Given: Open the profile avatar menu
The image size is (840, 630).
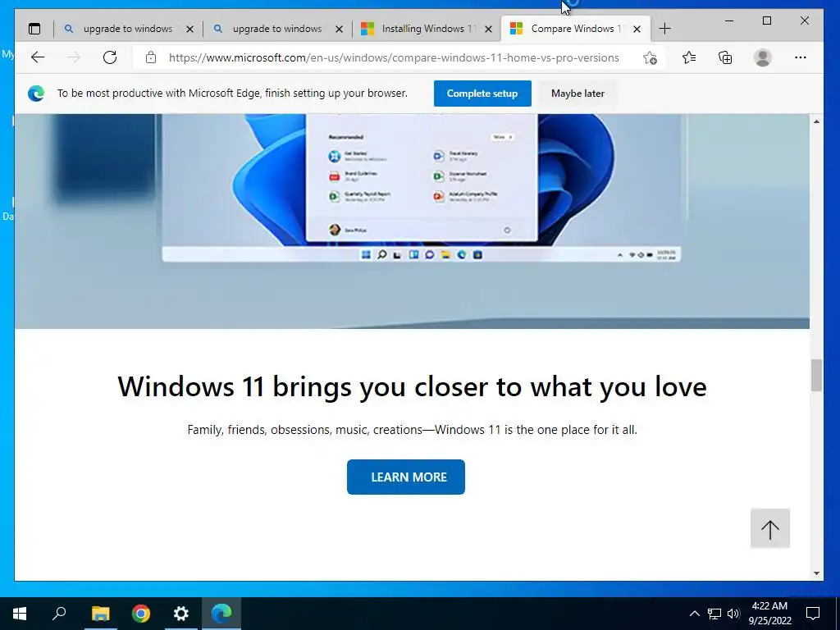Looking at the screenshot, I should pos(762,57).
